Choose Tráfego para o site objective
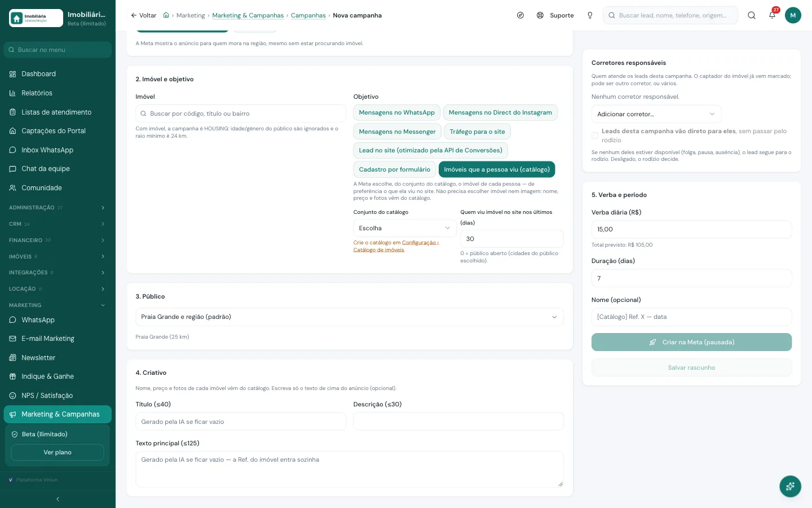Screen dimensions: 812x508 point(477,132)
